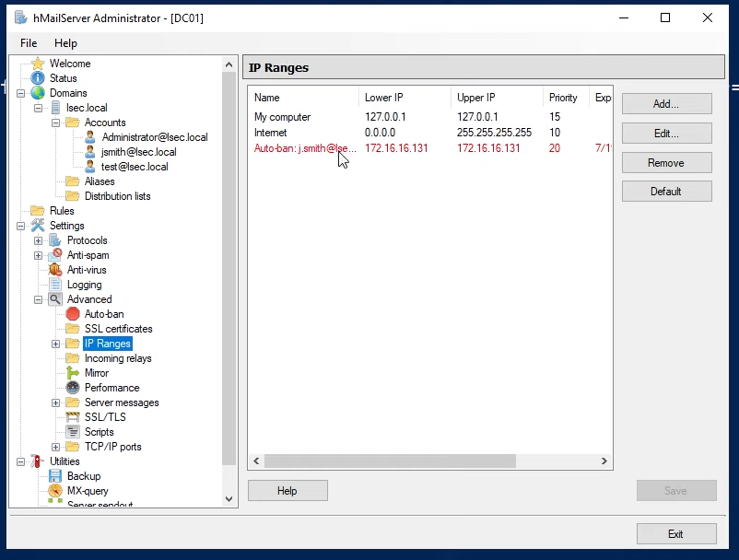This screenshot has height=560, width=739.
Task: Sort by the Priority column header
Action: [566, 98]
